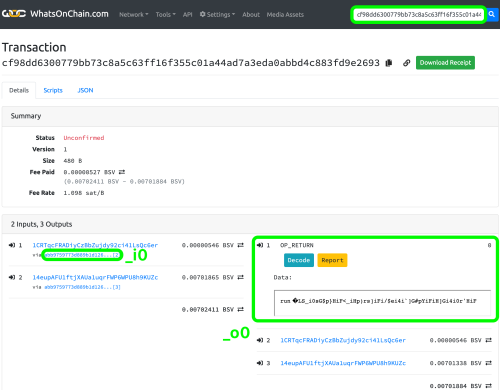The image size is (500, 390).
Task: Switch to the JSON tab
Action: coord(85,90)
